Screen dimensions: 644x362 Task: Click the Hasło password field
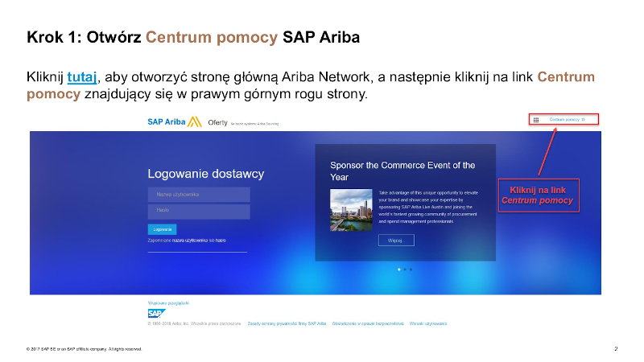[199, 212]
